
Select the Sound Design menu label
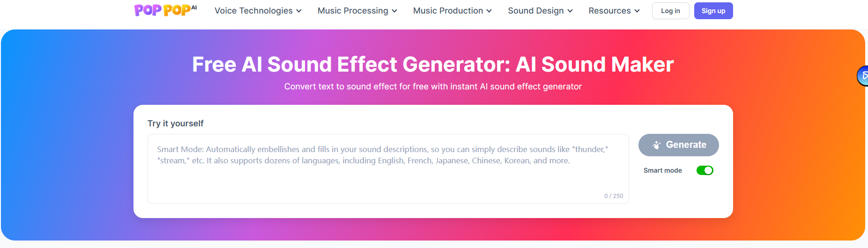pyautogui.click(x=536, y=11)
